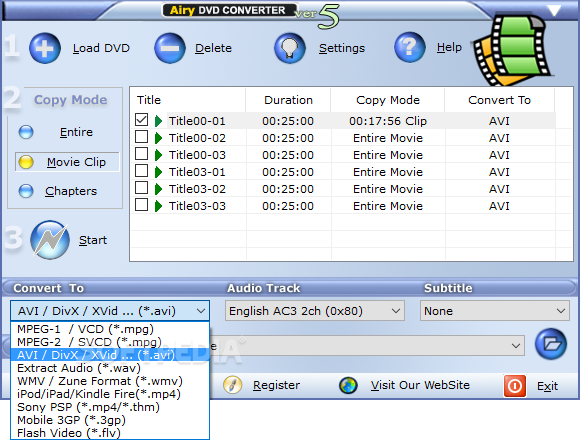The width and height of the screenshot is (580, 440).
Task: Click the Load DVD label
Action: [101, 48]
